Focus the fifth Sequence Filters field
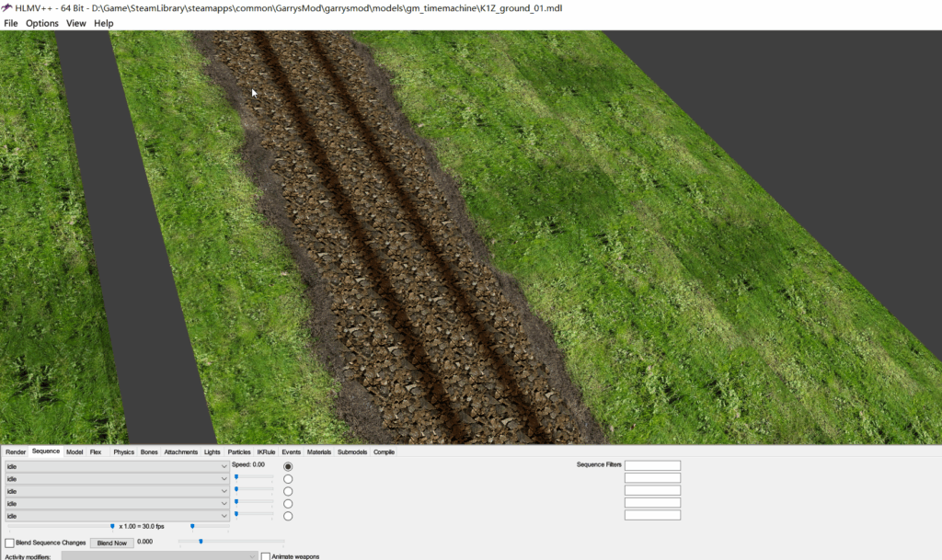 click(x=652, y=515)
